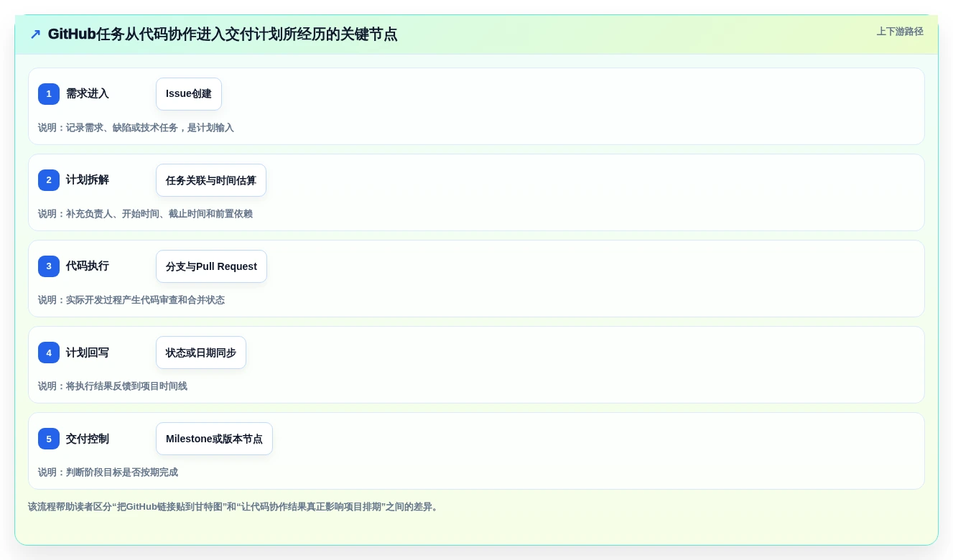Click the 上下游路径 label in the header
Viewport: 953px width, 560px height.
[900, 32]
